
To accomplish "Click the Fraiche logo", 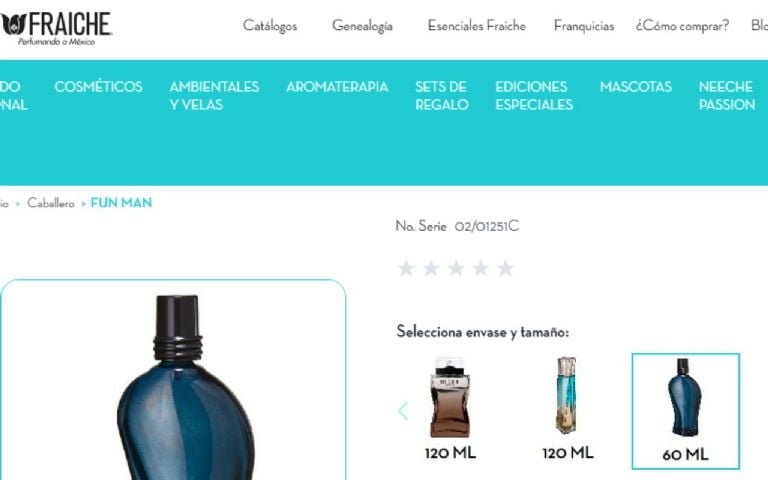I will (x=56, y=28).
